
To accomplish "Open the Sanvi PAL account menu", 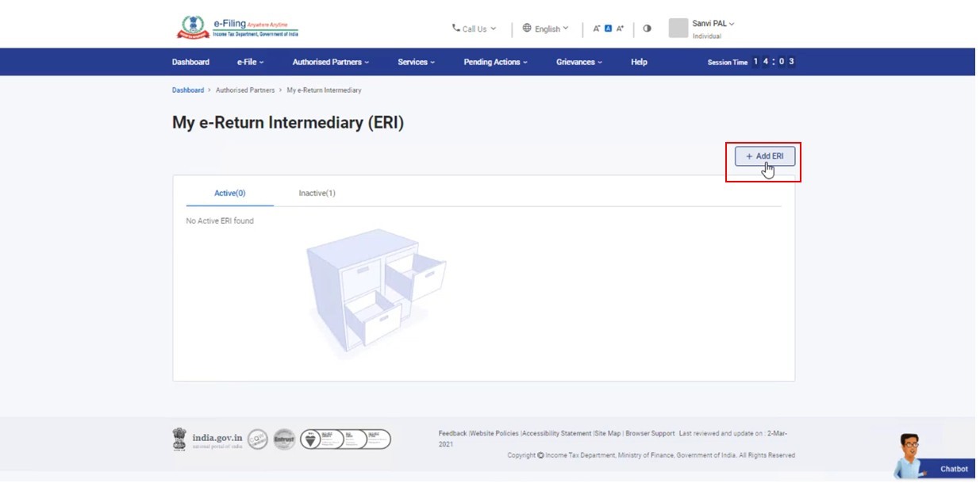I will [x=713, y=24].
